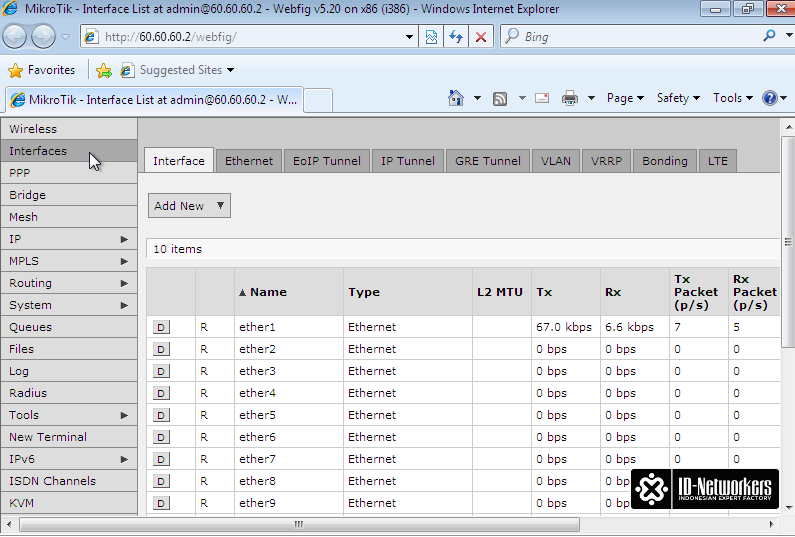Open PPP in the sidebar menu
Screen dimensions: 795x537
pos(69,173)
